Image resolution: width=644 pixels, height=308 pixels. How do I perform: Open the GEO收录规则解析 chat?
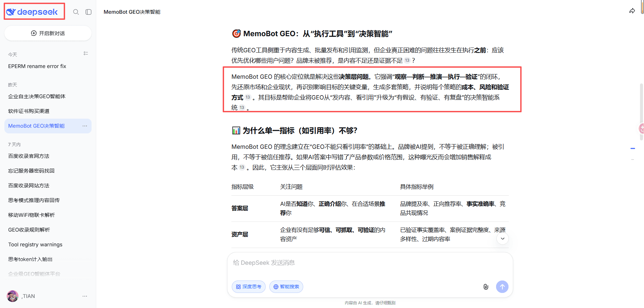[x=48, y=230]
